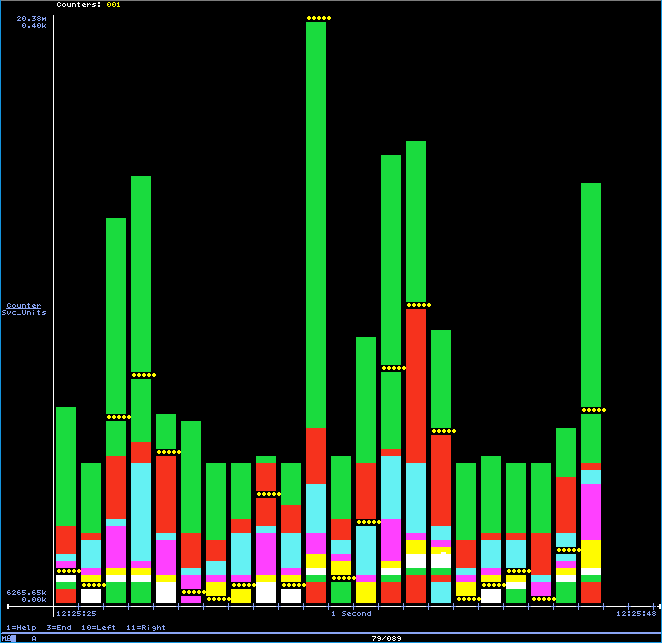
Task: Click the 79/089 cursor position indicator
Action: pyautogui.click(x=385, y=637)
